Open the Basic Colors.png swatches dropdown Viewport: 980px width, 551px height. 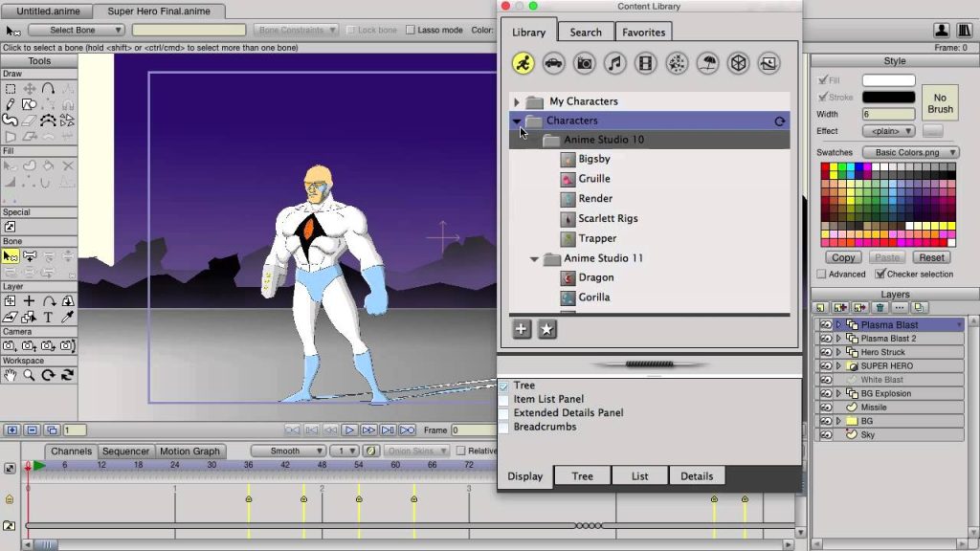(910, 152)
